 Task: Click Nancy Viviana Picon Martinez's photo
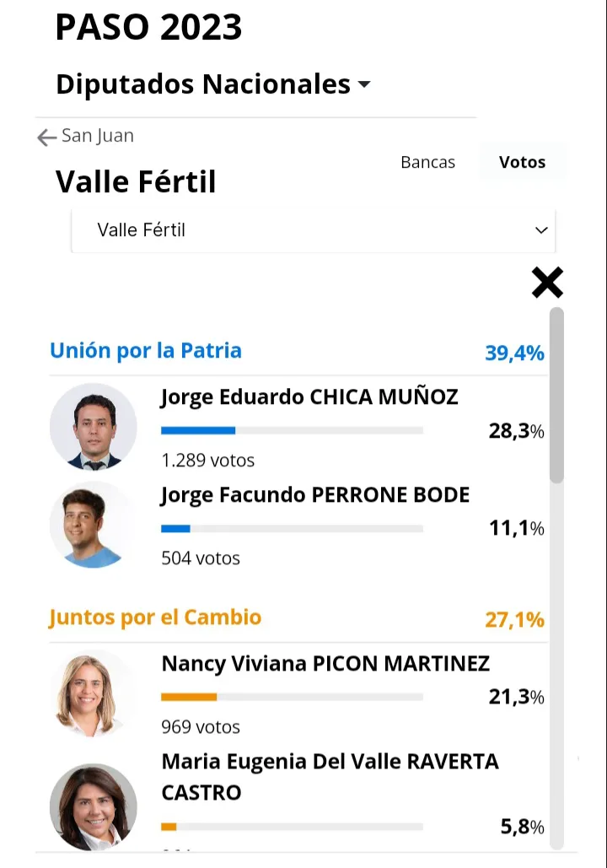pyautogui.click(x=94, y=693)
